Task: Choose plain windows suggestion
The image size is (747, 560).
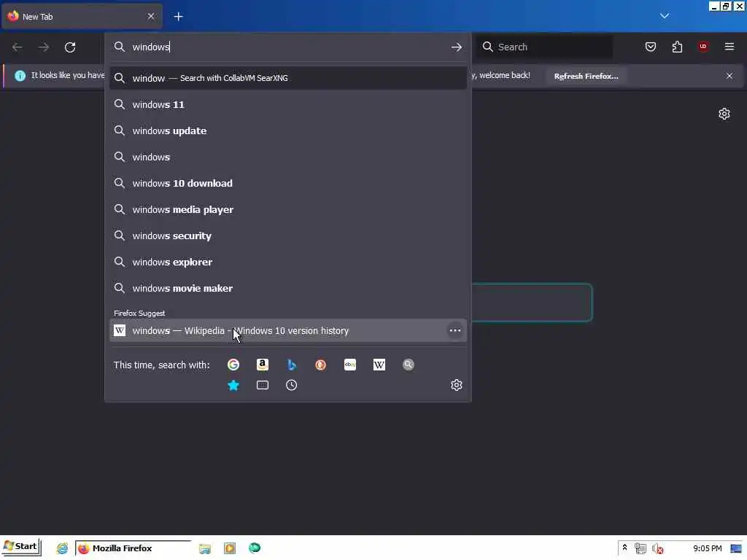Action: point(287,157)
